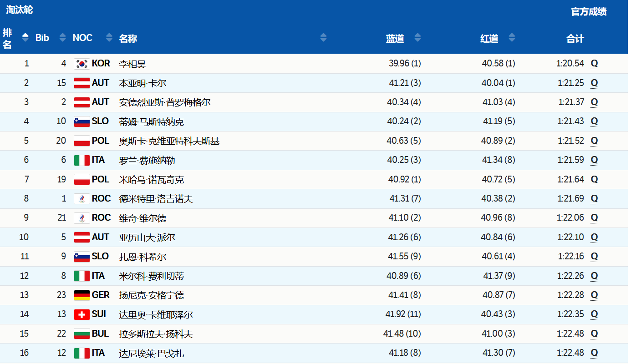Viewport: 631px width, 364px height.
Task: Select athlete name 罗兰·费施纳勒
Action: [147, 161]
